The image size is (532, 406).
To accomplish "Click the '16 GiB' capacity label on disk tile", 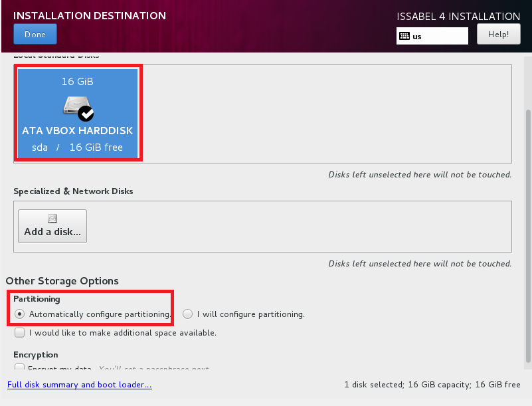I will click(78, 82).
